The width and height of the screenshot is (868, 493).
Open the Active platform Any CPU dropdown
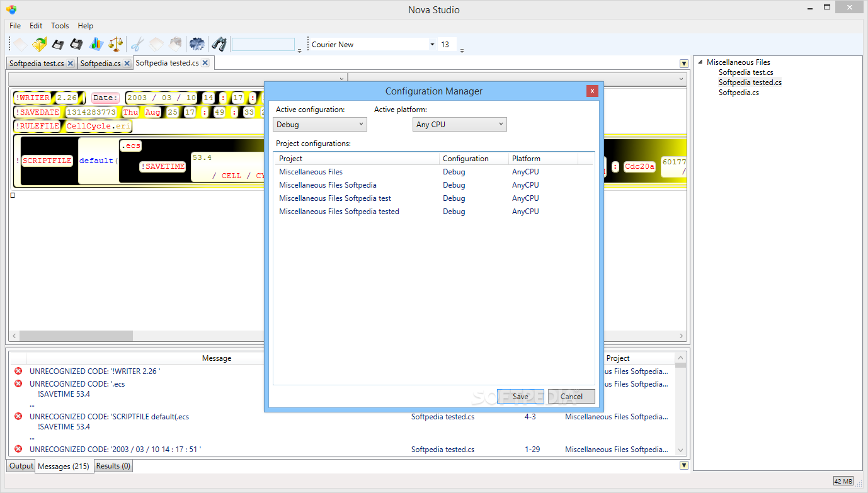[460, 124]
